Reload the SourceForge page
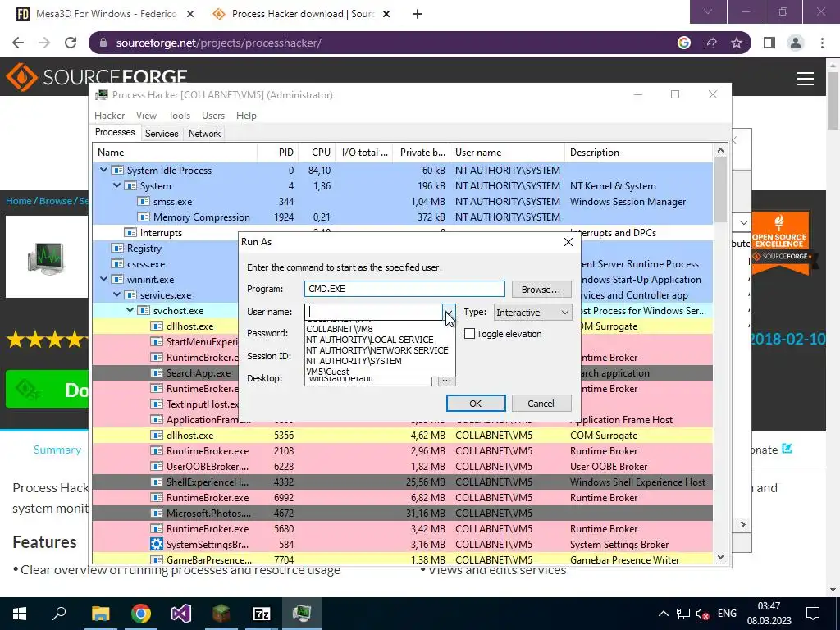Screen dimensions: 840x630 (71, 43)
